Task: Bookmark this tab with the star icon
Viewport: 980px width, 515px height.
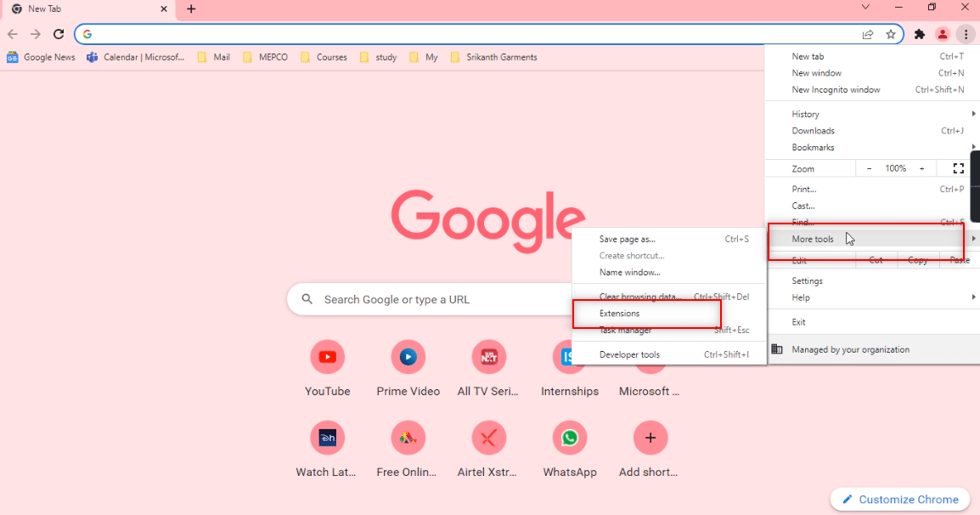Action: [x=891, y=34]
